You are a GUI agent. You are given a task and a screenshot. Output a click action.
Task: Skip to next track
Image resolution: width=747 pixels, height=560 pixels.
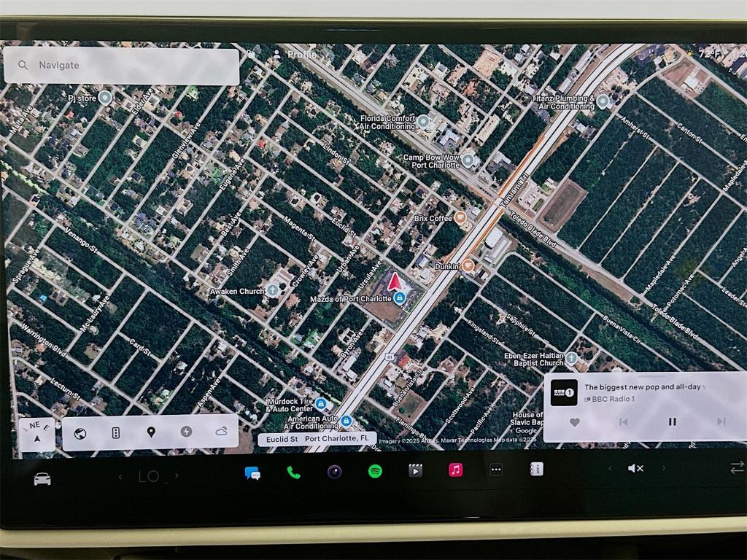[721, 421]
